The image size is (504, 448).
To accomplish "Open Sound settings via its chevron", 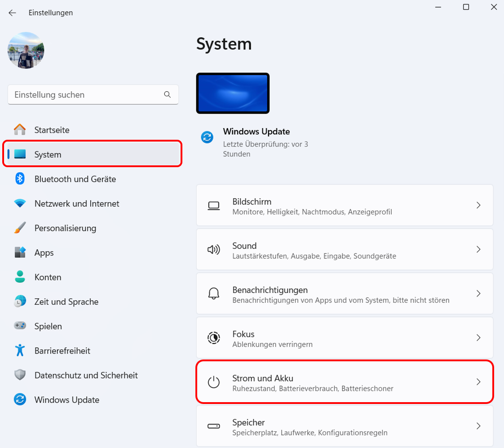I will click(x=478, y=249).
